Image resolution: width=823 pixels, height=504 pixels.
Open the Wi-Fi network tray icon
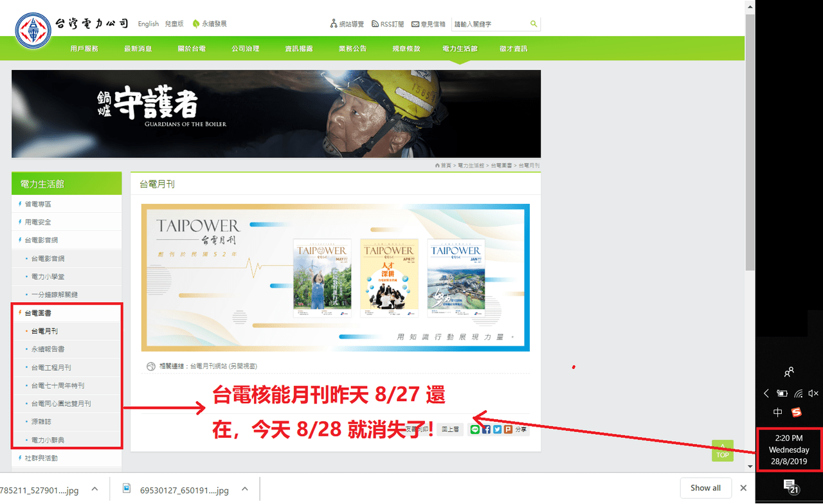pos(798,393)
